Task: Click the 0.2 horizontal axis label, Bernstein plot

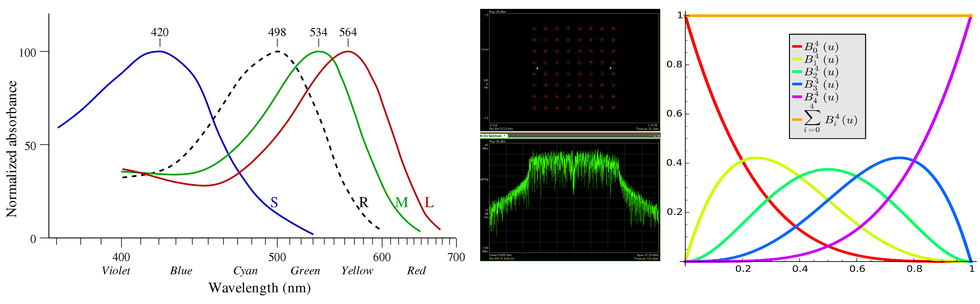Action: point(743,269)
